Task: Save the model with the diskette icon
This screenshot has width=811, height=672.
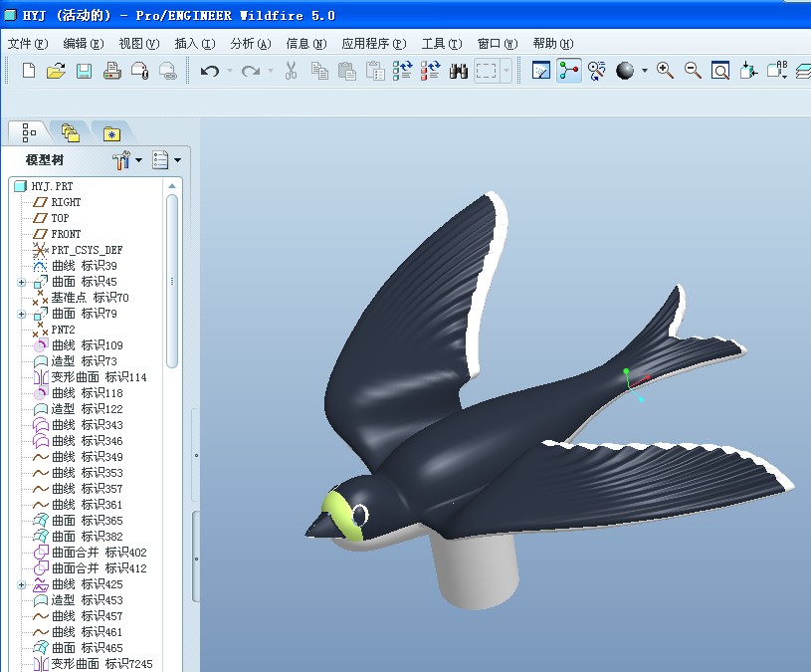Action: [84, 71]
